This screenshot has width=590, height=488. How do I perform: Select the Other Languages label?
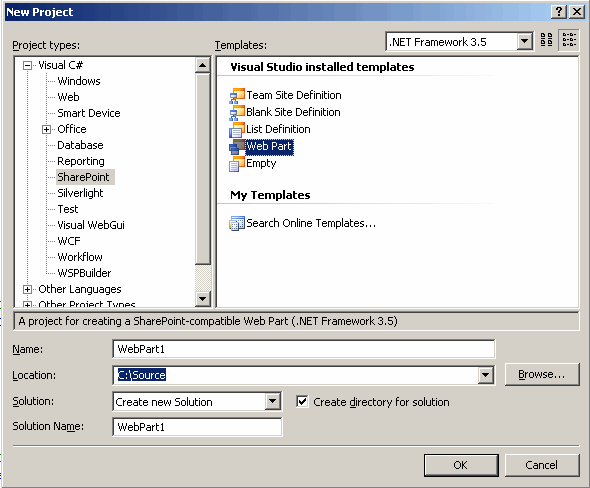80,289
